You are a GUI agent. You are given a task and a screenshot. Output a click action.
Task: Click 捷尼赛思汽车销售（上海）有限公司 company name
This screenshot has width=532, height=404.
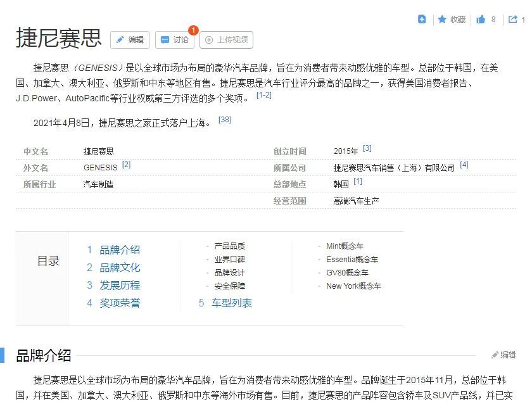(394, 168)
